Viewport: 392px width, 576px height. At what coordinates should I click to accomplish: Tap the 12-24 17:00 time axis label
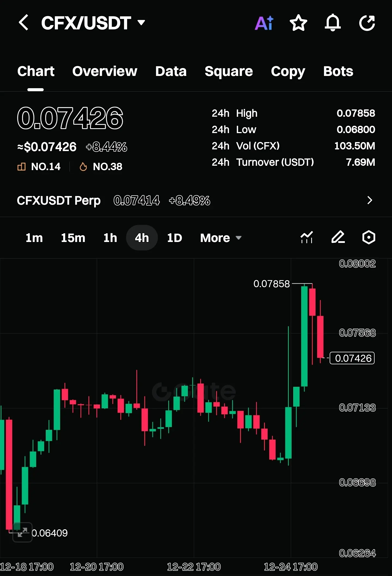point(291,567)
